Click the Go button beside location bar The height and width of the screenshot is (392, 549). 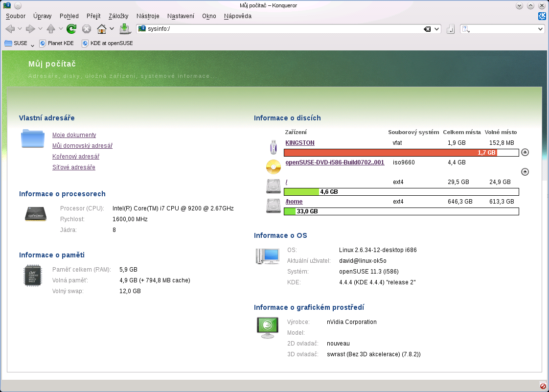(x=451, y=29)
